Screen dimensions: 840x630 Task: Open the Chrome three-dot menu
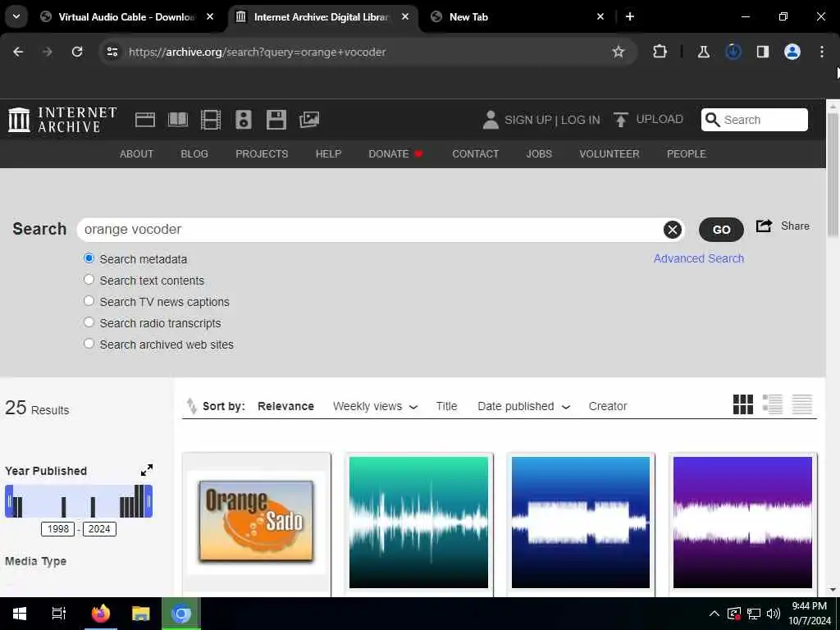point(822,52)
